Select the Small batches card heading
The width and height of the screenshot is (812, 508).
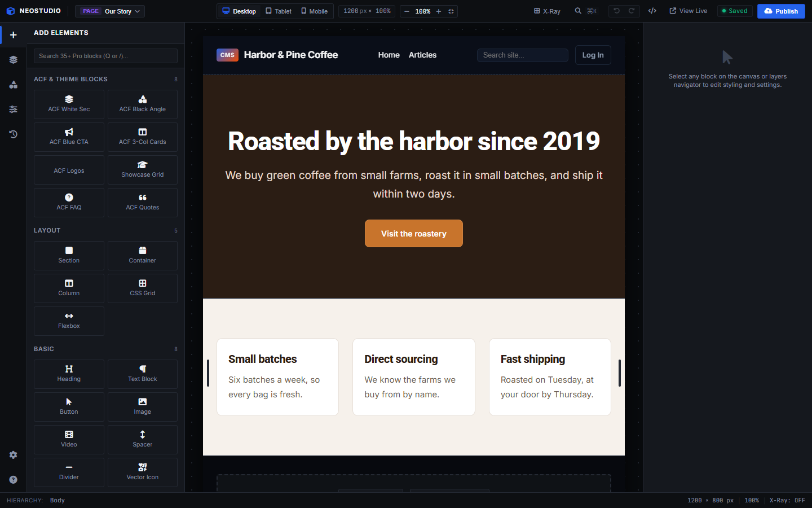pyautogui.click(x=262, y=359)
